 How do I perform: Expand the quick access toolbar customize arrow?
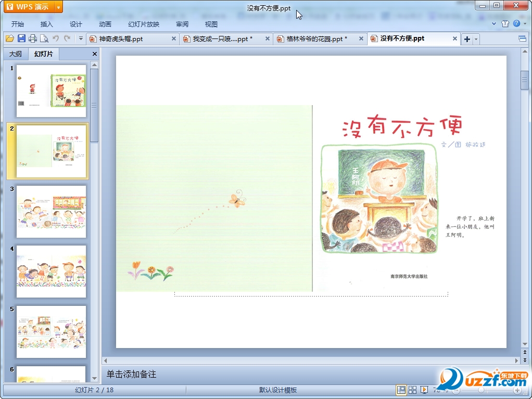click(x=81, y=38)
